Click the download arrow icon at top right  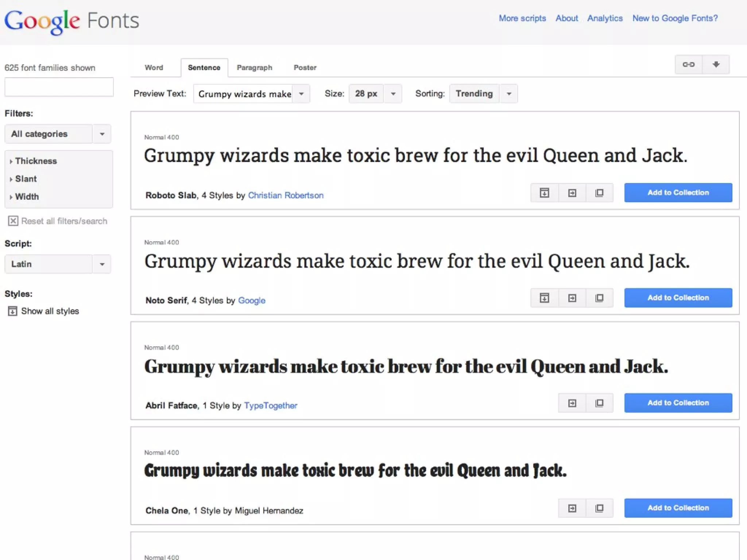tap(716, 65)
